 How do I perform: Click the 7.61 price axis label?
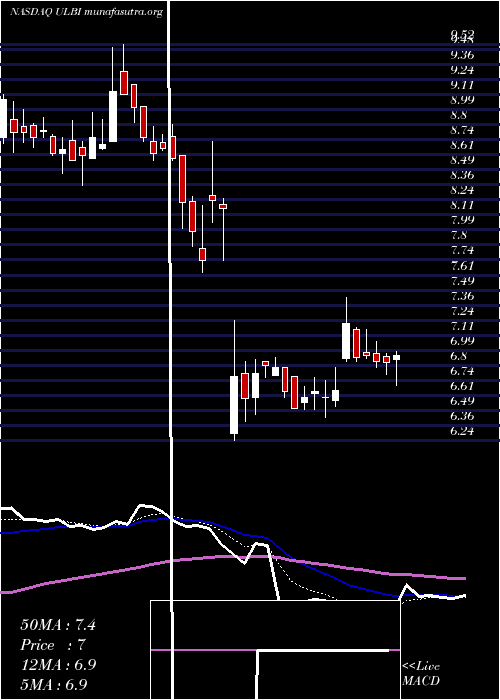click(x=462, y=266)
